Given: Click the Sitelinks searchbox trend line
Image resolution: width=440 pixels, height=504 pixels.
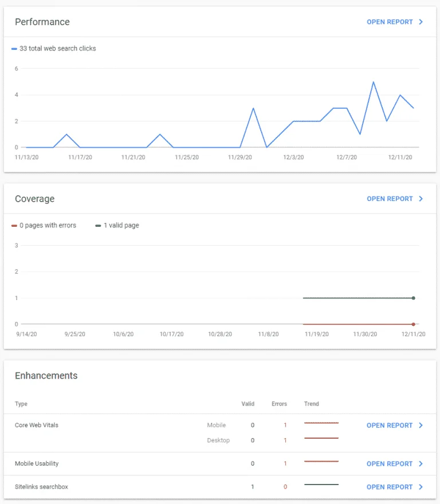Looking at the screenshot, I should pos(321,485).
